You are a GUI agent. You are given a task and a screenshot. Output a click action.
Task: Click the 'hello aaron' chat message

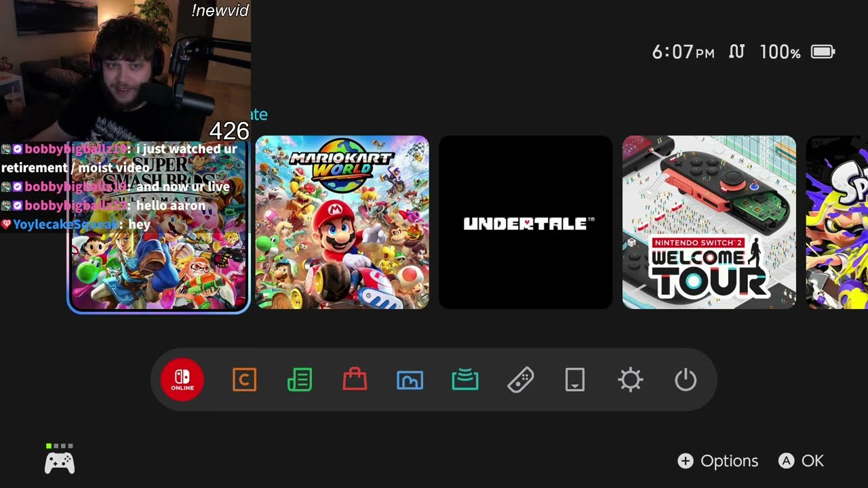coord(170,205)
